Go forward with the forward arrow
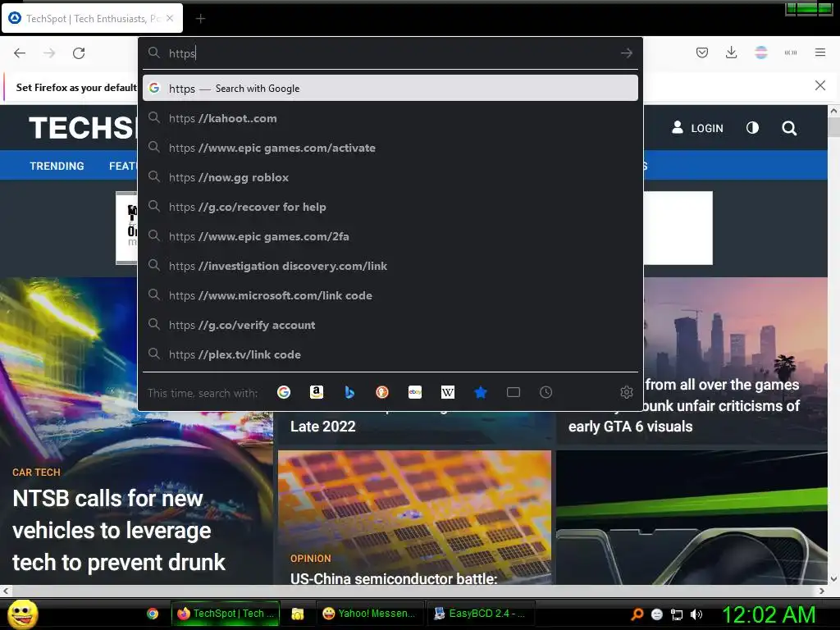Image resolution: width=840 pixels, height=630 pixels. pos(49,53)
